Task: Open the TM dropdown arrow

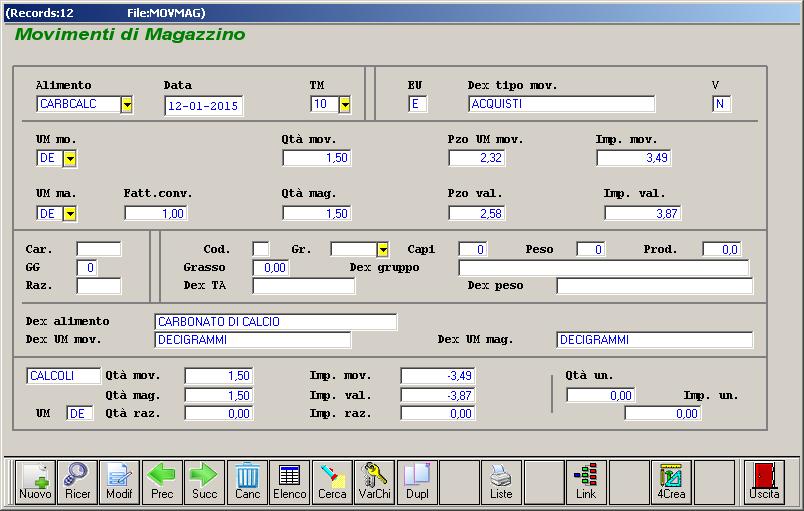Action: (345, 105)
